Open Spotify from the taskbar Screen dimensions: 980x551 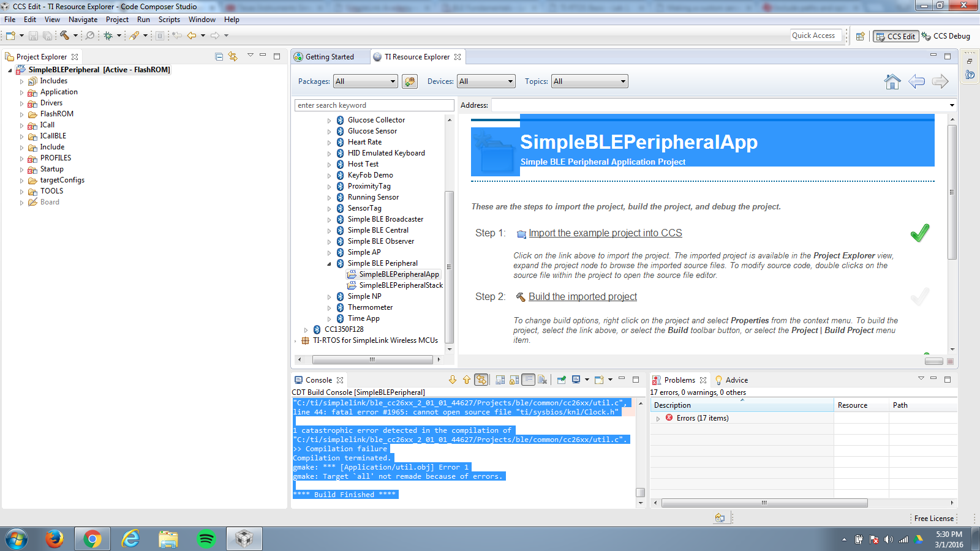point(206,539)
